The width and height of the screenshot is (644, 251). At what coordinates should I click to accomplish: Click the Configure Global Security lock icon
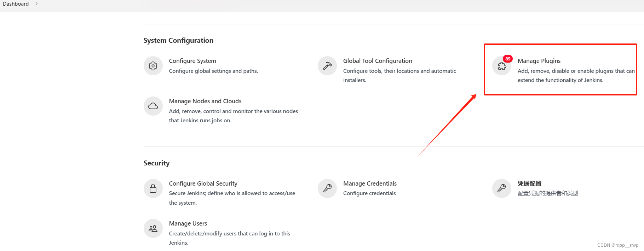[153, 188]
